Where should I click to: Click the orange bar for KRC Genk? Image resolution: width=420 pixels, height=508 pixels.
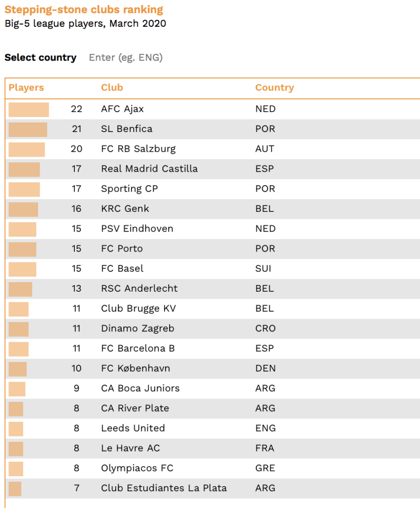(x=23, y=209)
